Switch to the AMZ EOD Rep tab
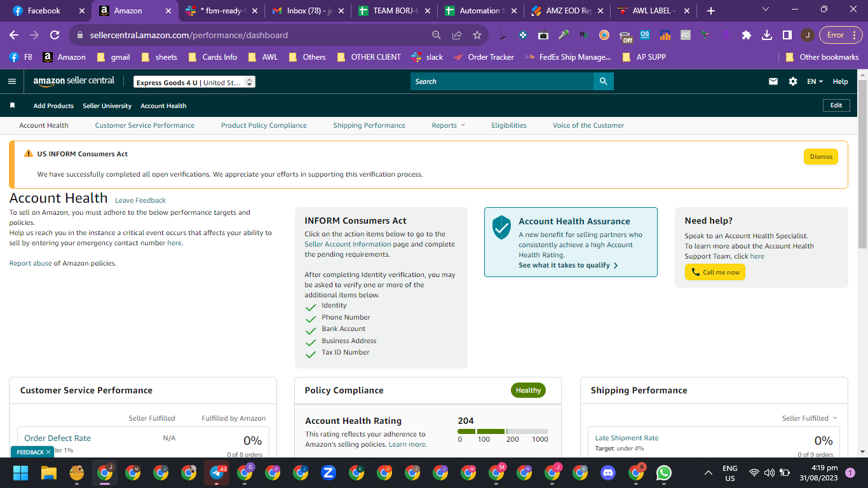 point(566,11)
